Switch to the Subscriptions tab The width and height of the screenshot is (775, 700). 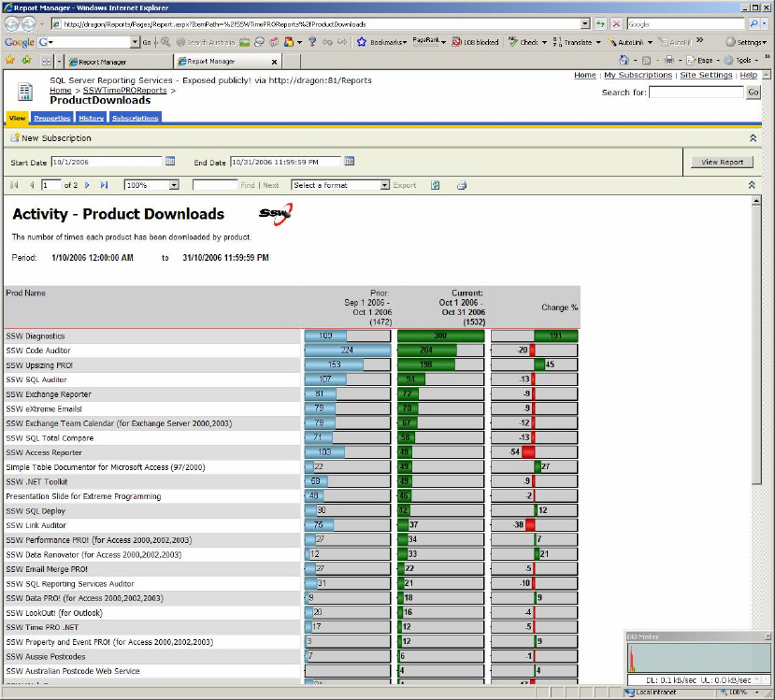pyautogui.click(x=135, y=118)
